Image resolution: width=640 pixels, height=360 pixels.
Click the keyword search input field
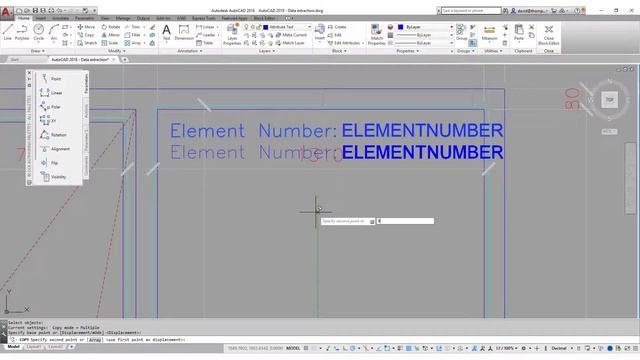click(x=471, y=11)
